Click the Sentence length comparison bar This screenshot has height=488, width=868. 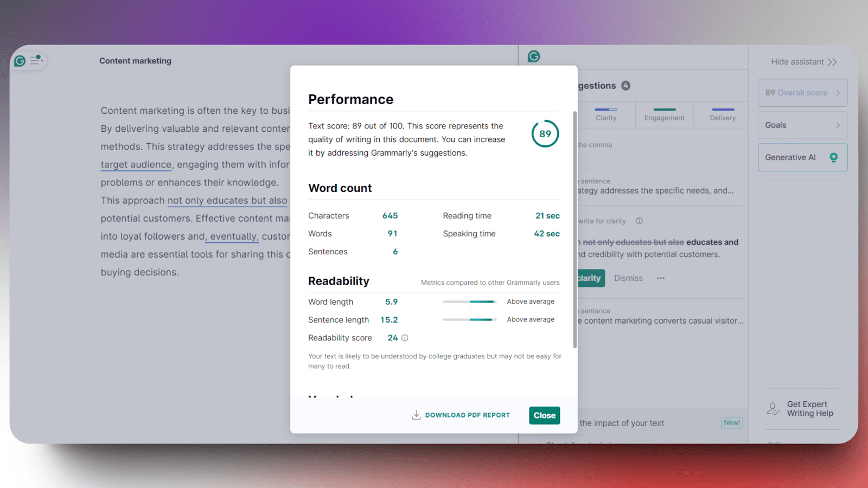[x=469, y=319]
